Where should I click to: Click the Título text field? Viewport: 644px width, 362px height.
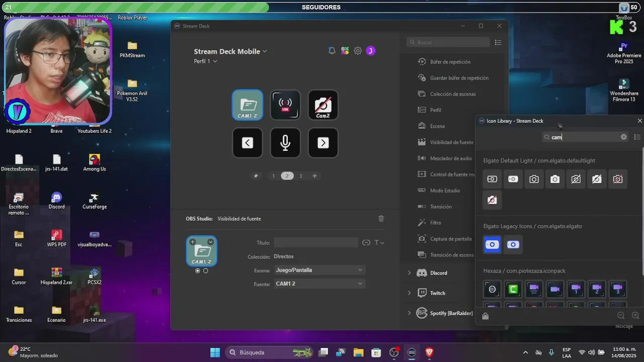click(x=316, y=242)
